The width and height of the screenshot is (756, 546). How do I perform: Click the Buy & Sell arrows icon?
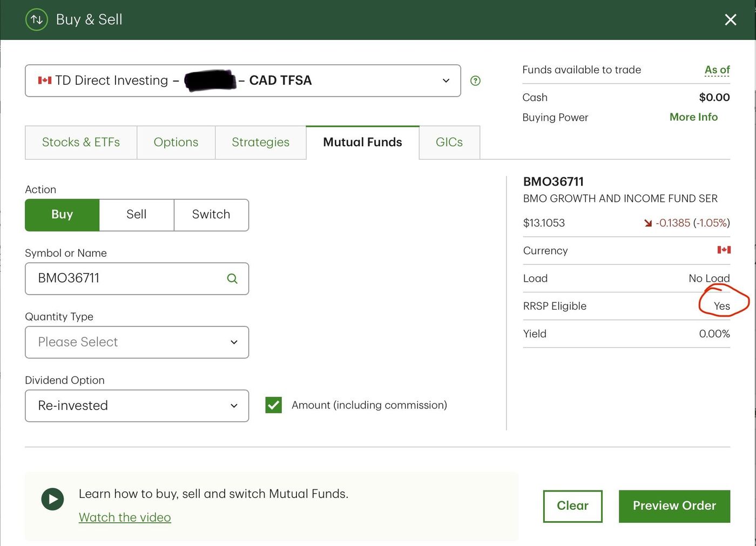(x=37, y=20)
